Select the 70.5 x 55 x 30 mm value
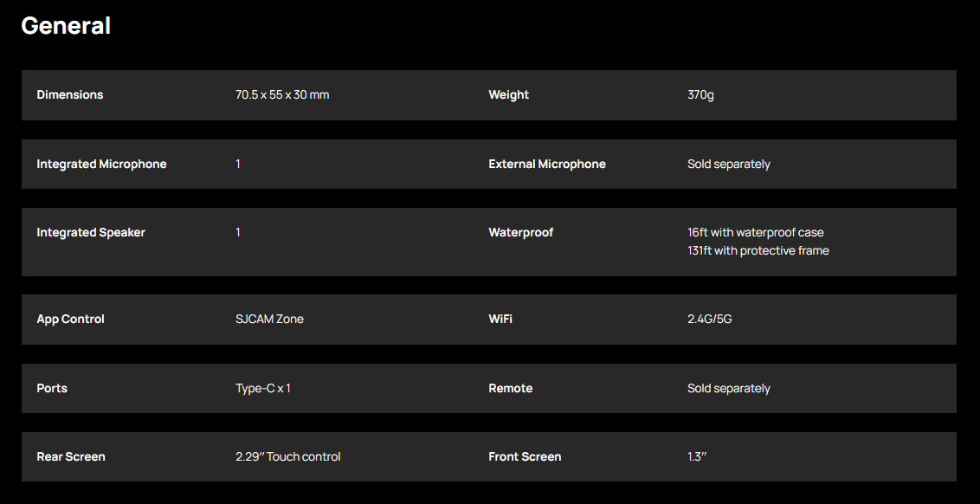Screen dimensions: 980x504 [282, 94]
